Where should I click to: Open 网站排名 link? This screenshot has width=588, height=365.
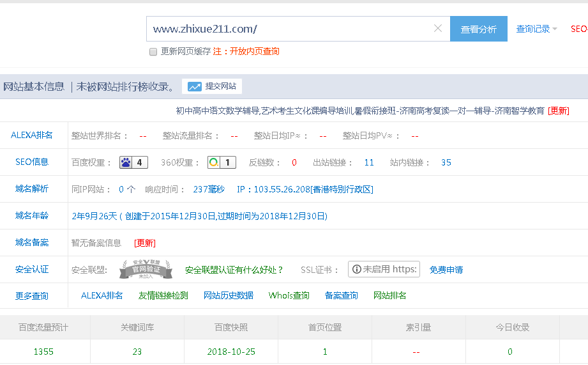(390, 295)
